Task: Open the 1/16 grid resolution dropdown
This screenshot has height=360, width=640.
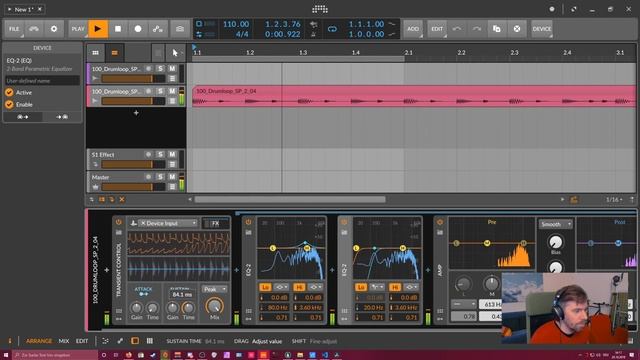Action: [614, 200]
